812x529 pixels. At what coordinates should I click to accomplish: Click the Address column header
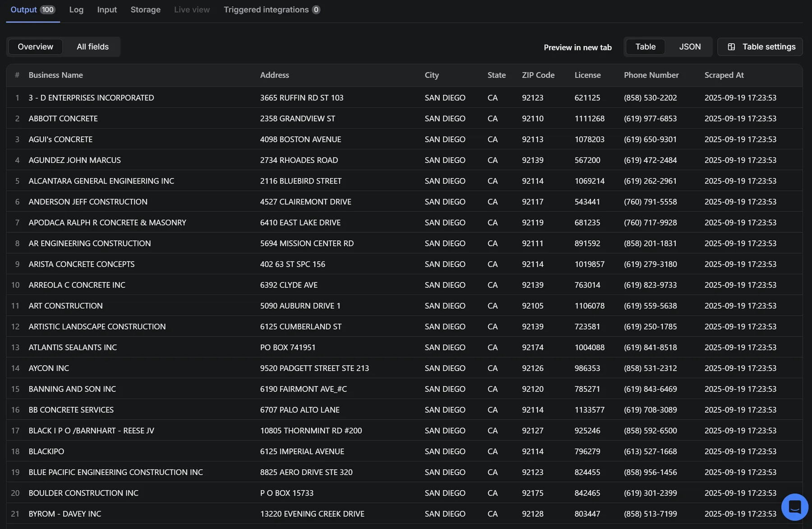274,75
